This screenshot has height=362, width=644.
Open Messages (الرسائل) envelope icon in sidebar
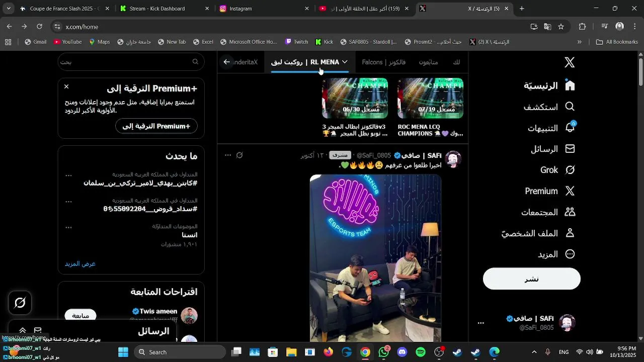[x=570, y=149]
